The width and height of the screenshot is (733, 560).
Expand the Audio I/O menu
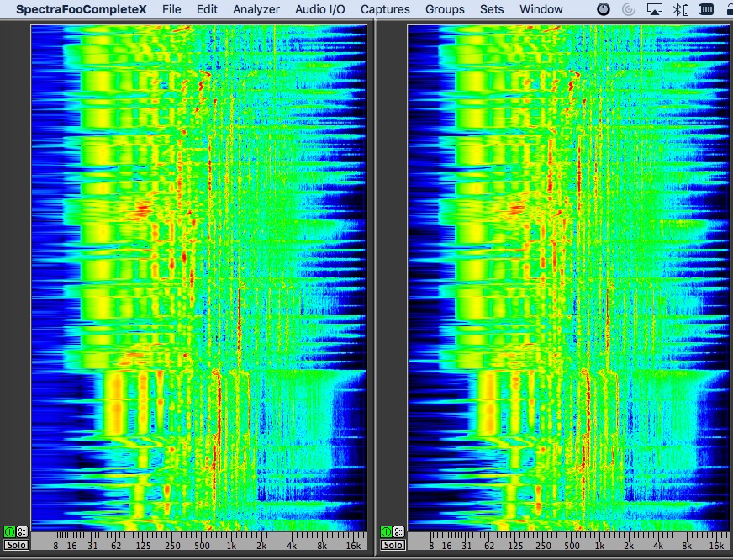coord(319,9)
